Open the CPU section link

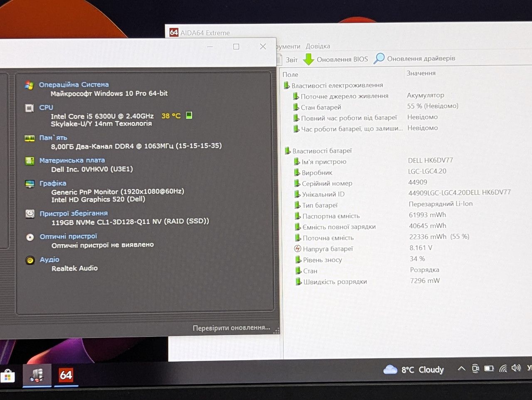[46, 107]
